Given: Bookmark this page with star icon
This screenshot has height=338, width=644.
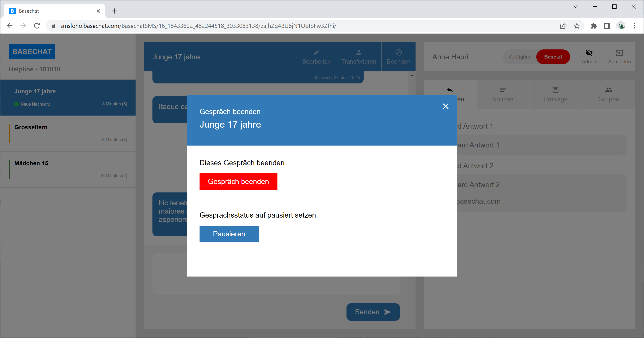Looking at the screenshot, I should (577, 26).
